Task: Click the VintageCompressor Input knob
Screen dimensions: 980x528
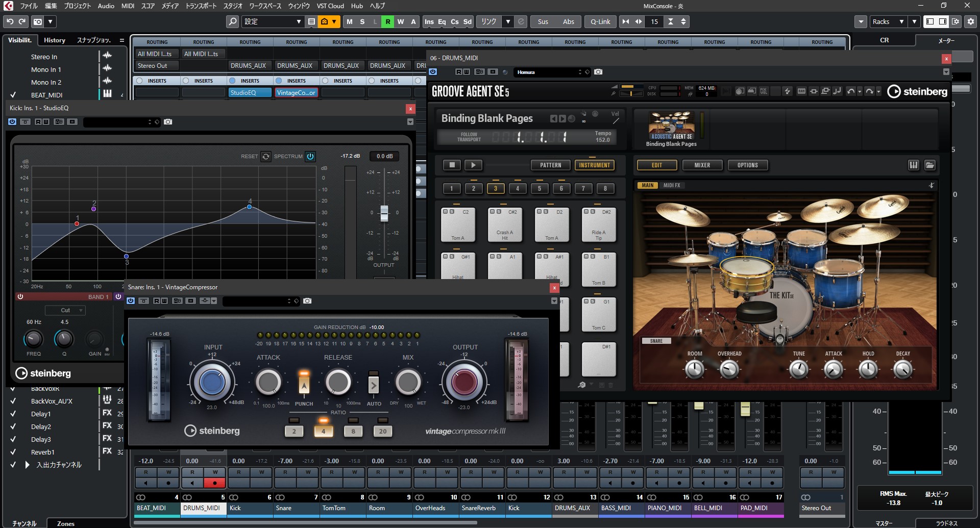Action: [212, 382]
